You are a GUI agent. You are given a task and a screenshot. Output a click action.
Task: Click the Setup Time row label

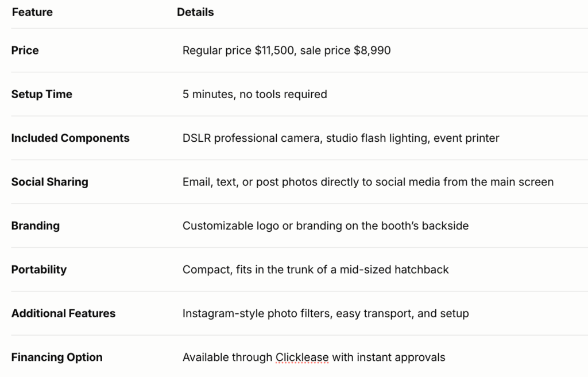(x=42, y=94)
